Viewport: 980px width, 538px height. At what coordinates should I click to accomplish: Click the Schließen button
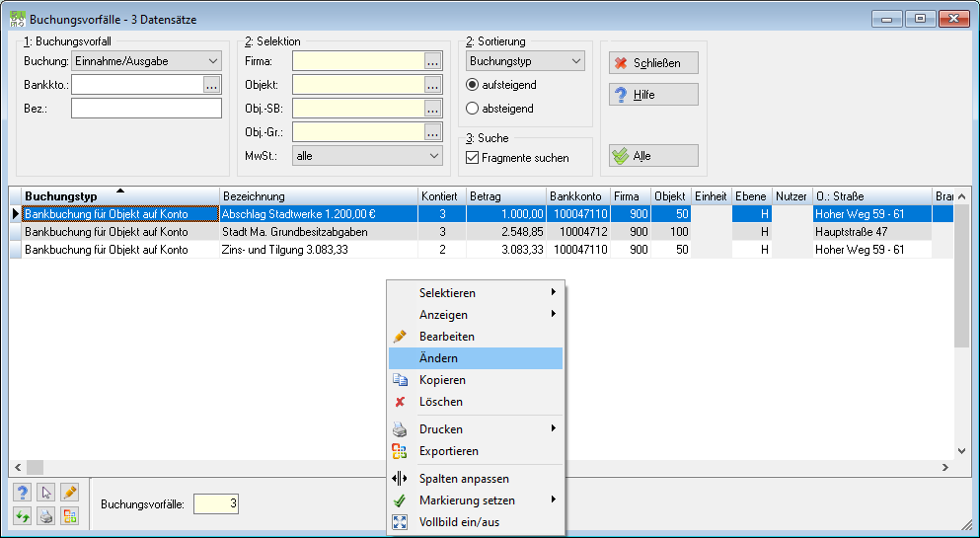653,63
